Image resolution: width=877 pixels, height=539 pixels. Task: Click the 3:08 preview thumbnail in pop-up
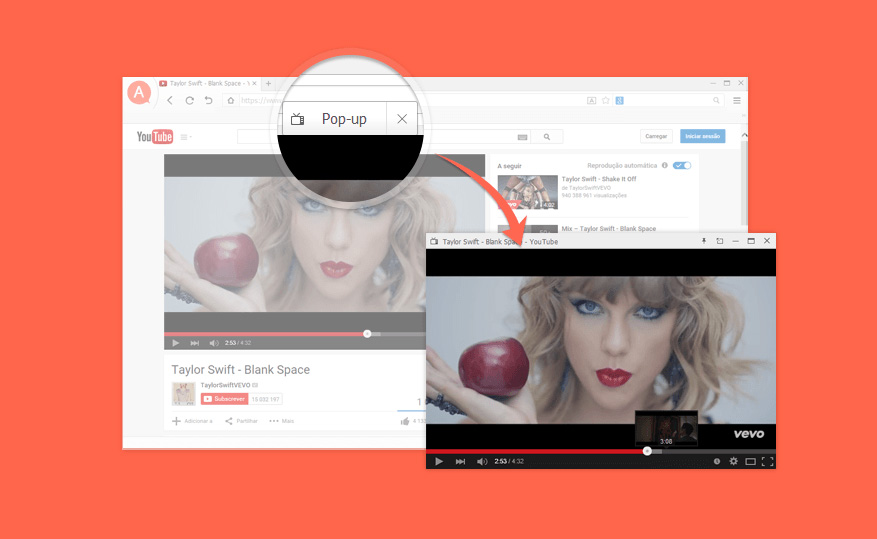pos(666,428)
